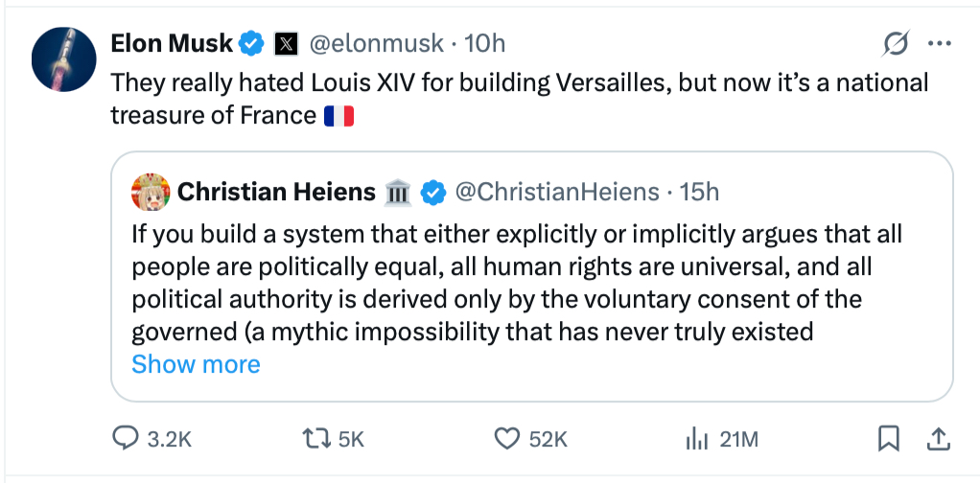Viewport: 980px width, 483px height.
Task: Open Christian Heiens' profile avatar
Action: click(x=151, y=192)
